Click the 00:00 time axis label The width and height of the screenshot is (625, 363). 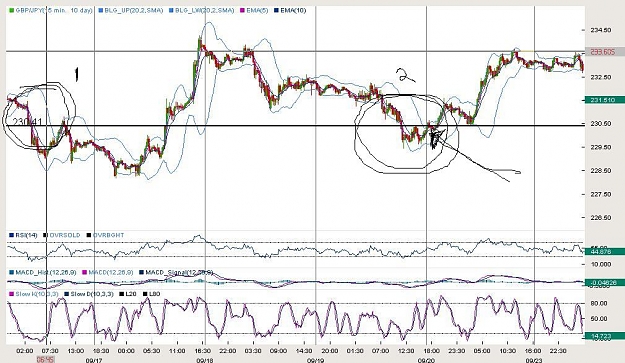[126, 351]
